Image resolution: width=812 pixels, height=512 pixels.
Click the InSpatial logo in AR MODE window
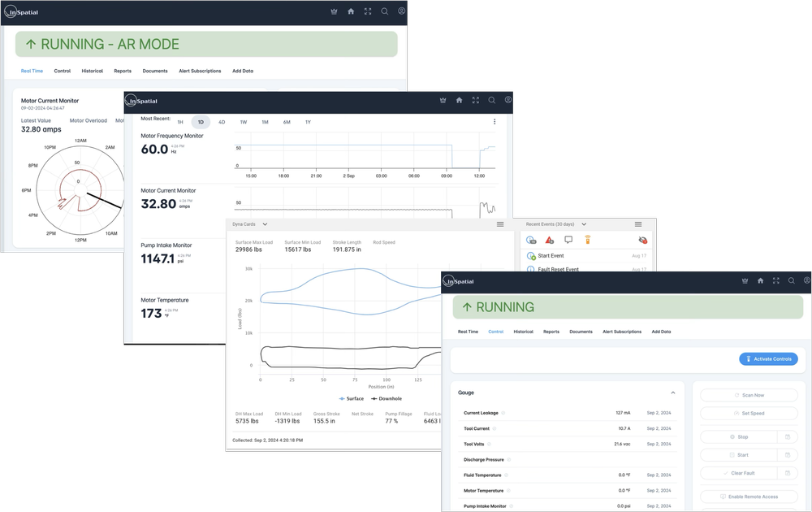21,12
